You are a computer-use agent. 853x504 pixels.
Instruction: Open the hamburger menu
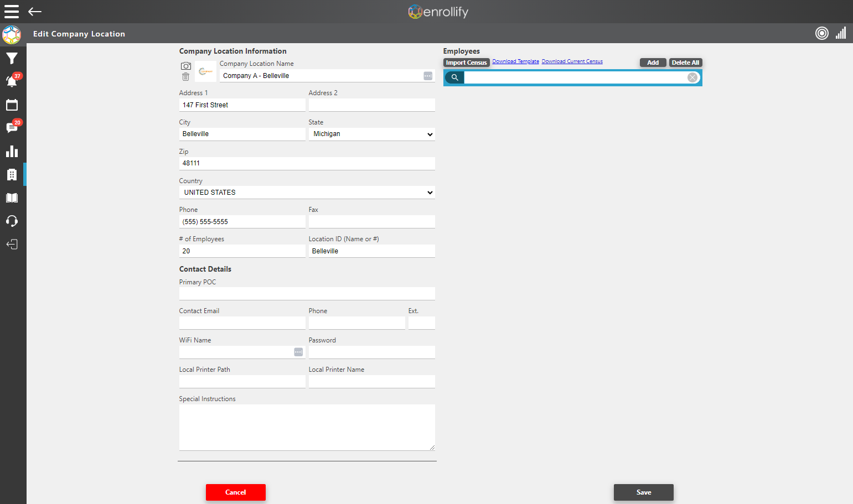pos(12,12)
